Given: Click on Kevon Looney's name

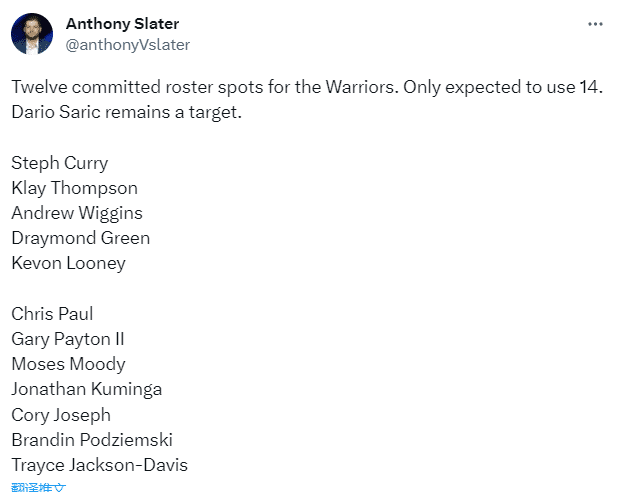Looking at the screenshot, I should point(68,263).
